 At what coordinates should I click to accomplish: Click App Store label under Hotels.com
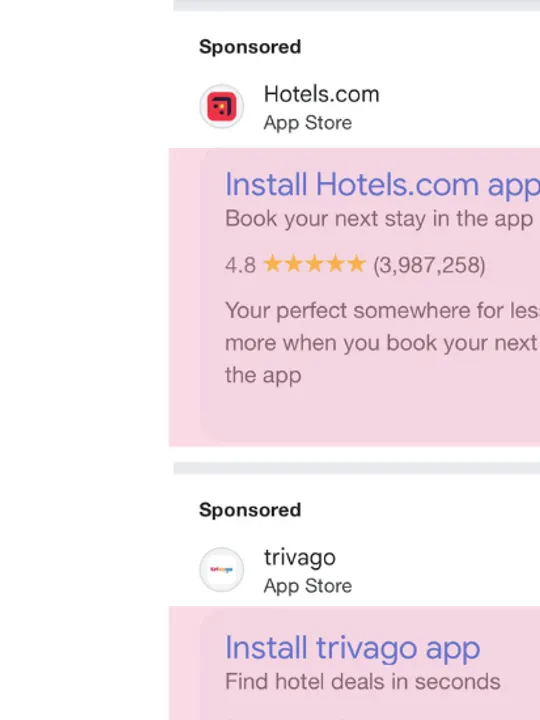coord(308,123)
